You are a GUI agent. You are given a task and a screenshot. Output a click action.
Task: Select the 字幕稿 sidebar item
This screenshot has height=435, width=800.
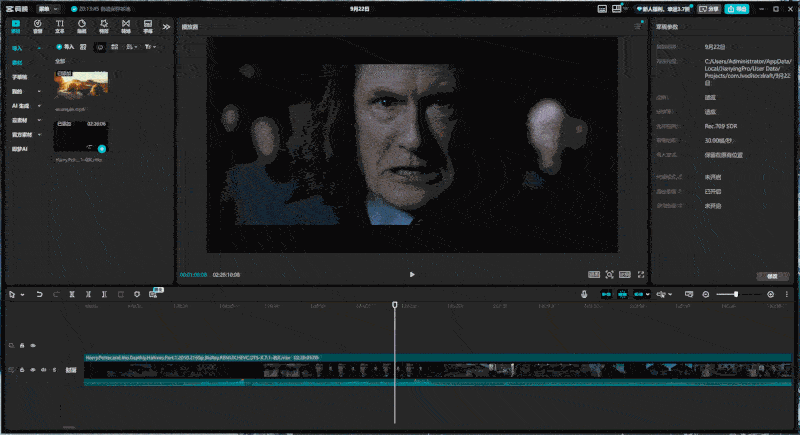19,77
